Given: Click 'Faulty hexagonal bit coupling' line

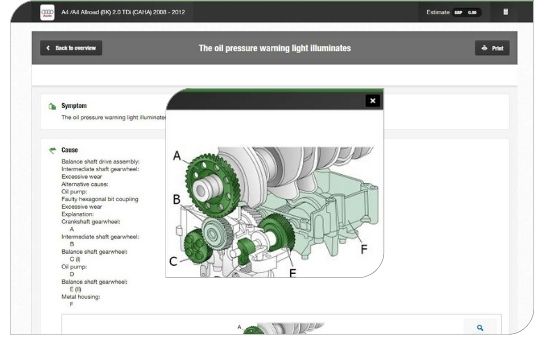Looking at the screenshot, I should (x=100, y=199).
